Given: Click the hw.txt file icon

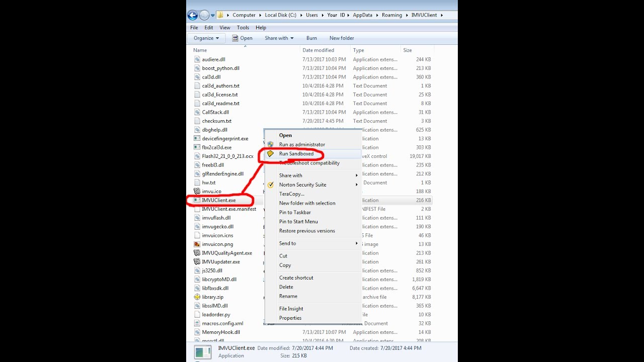Looking at the screenshot, I should (197, 183).
